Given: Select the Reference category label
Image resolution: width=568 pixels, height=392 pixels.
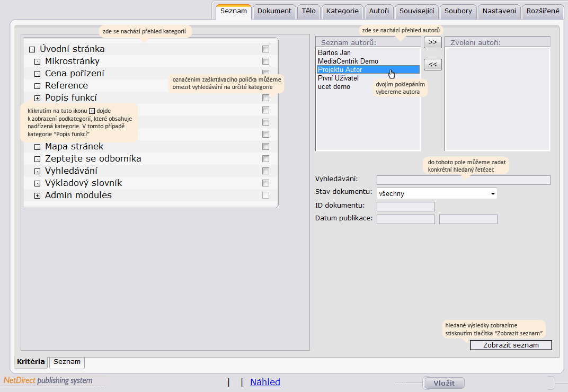Looking at the screenshot, I should pos(66,85).
